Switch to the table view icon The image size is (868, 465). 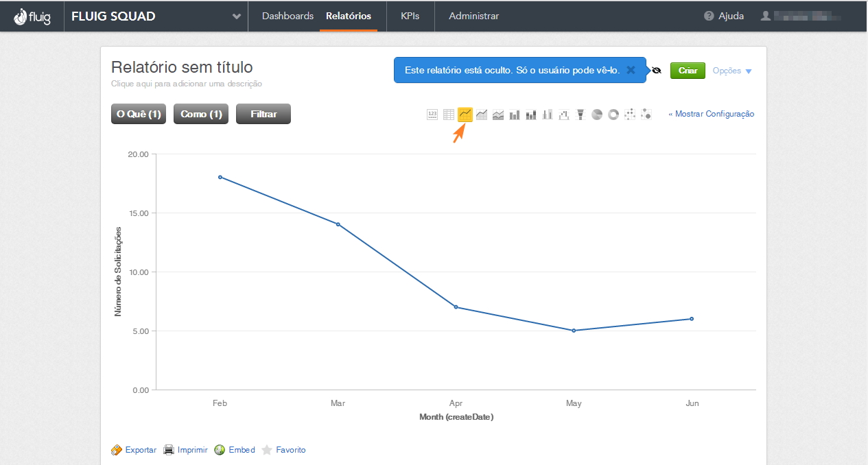point(449,115)
